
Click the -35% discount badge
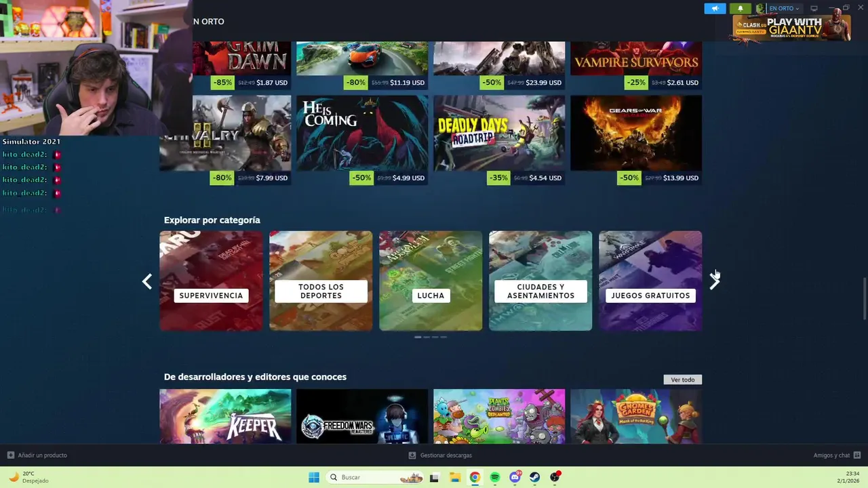[x=498, y=178]
